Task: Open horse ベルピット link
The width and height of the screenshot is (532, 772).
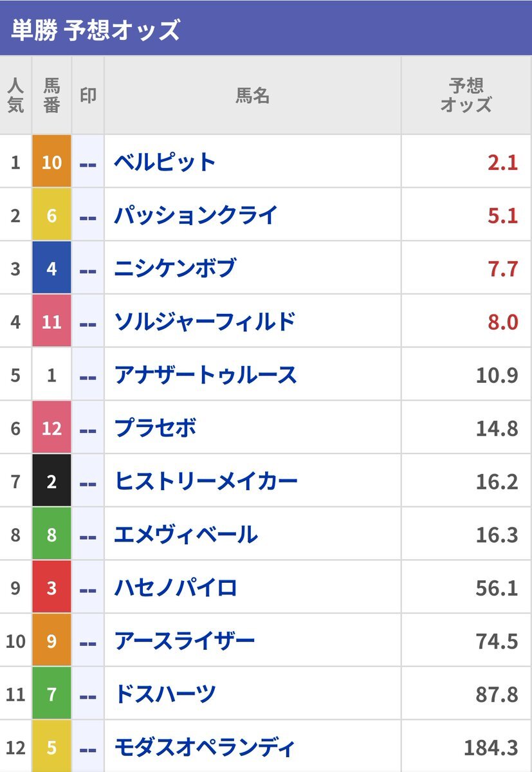Action: click(165, 162)
